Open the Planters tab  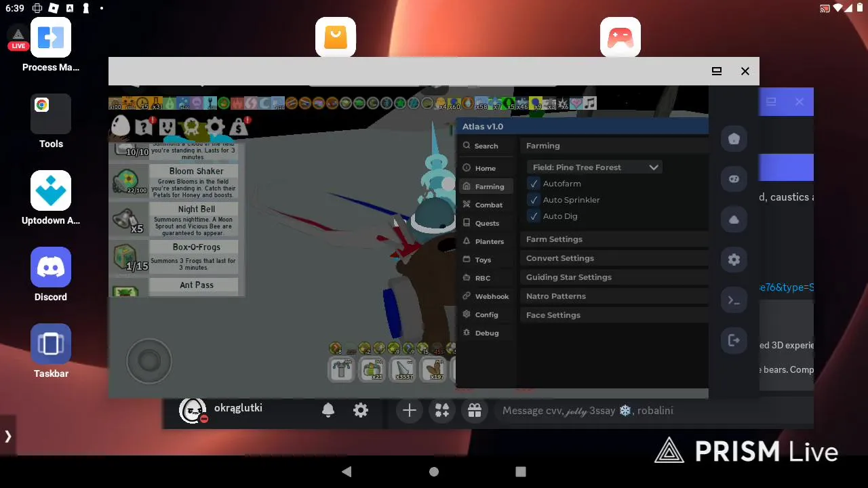(487, 241)
